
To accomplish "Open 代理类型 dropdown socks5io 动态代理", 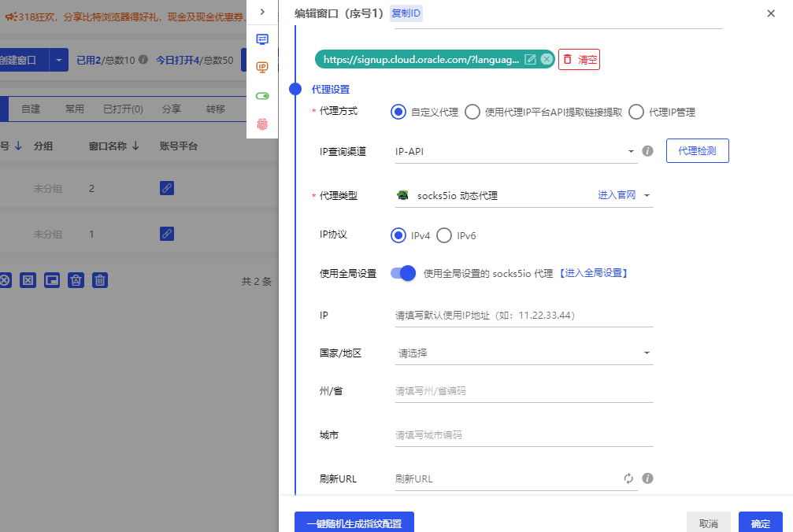I will click(x=524, y=195).
